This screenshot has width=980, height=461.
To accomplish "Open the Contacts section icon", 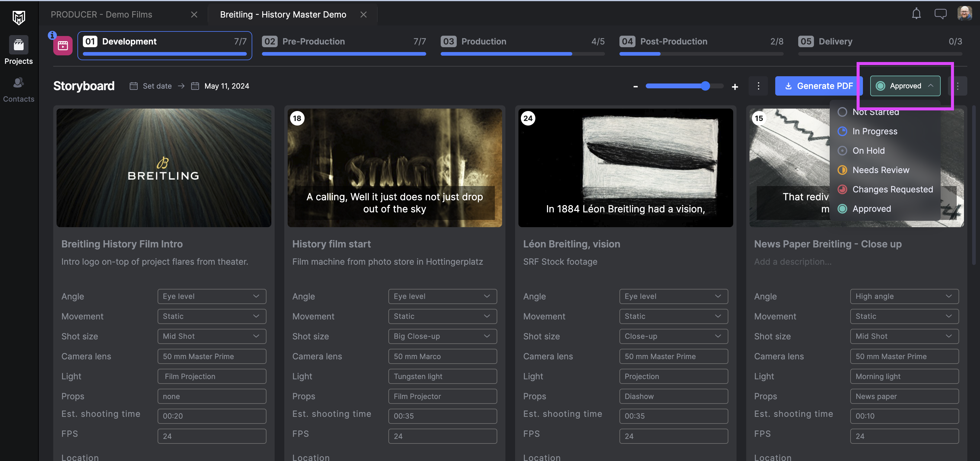I will pyautogui.click(x=19, y=83).
